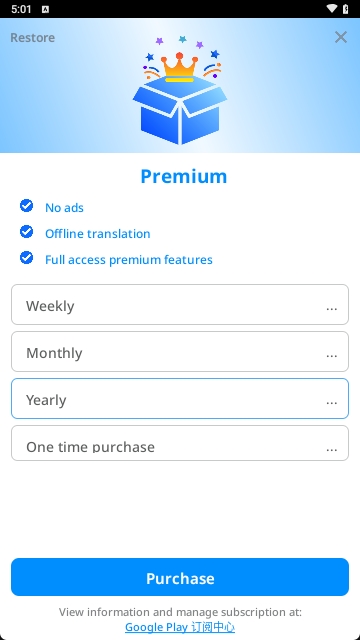Open the Google Play subscription center link
Screen dimensions: 360x640
coord(180,627)
